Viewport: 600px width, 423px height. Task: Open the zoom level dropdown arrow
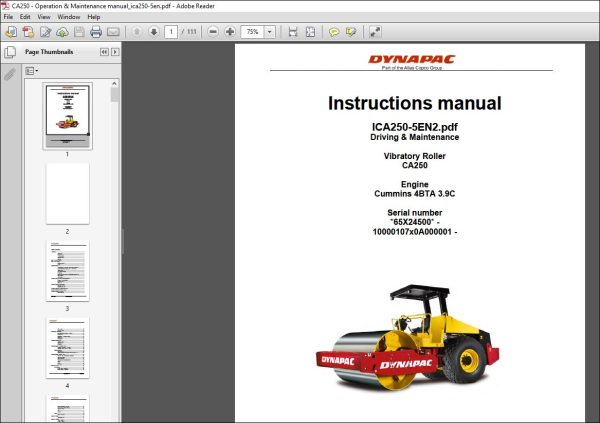point(270,32)
